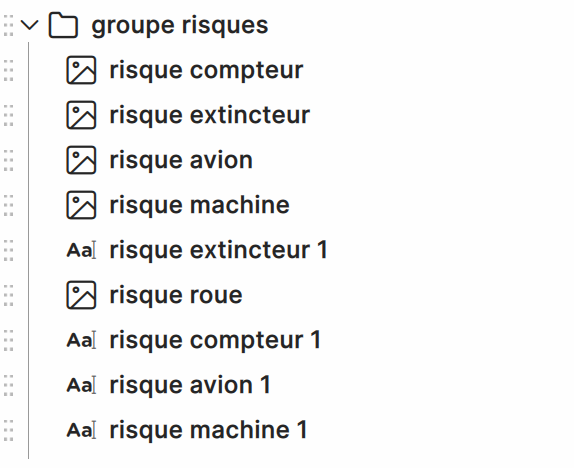The width and height of the screenshot is (574, 468).
Task: Select the groupe risques group label
Action: (180, 26)
